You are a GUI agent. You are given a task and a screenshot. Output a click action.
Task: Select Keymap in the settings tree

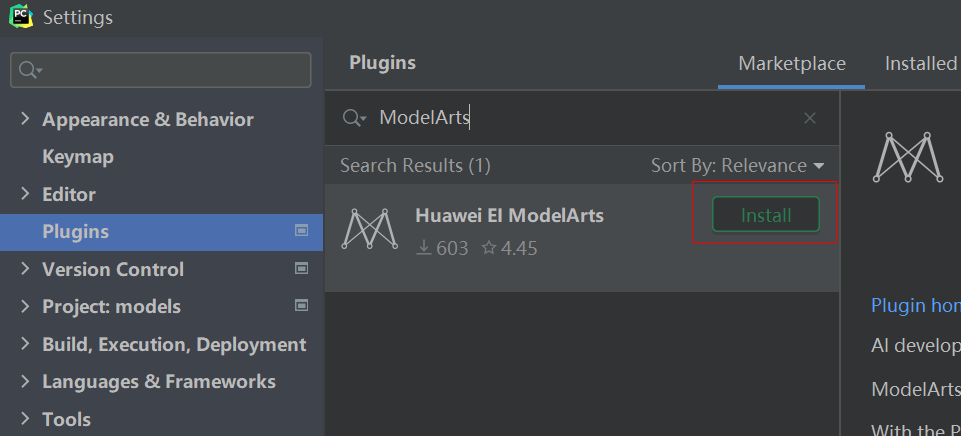(x=78, y=156)
